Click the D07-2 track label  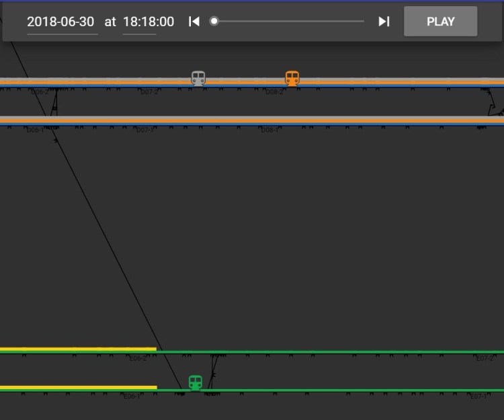click(x=149, y=92)
